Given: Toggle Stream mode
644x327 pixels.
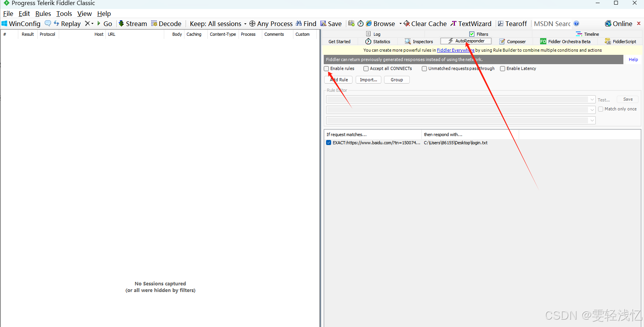Looking at the screenshot, I should 133,24.
